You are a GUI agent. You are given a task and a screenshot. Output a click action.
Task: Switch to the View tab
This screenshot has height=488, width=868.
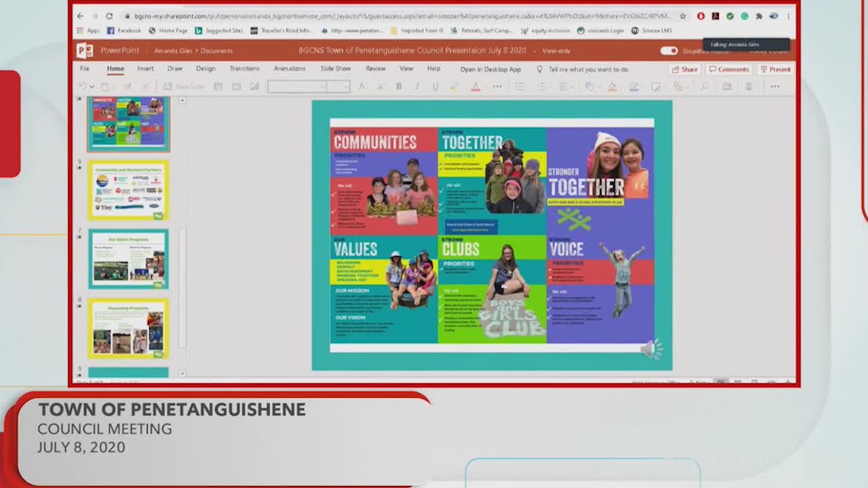406,69
